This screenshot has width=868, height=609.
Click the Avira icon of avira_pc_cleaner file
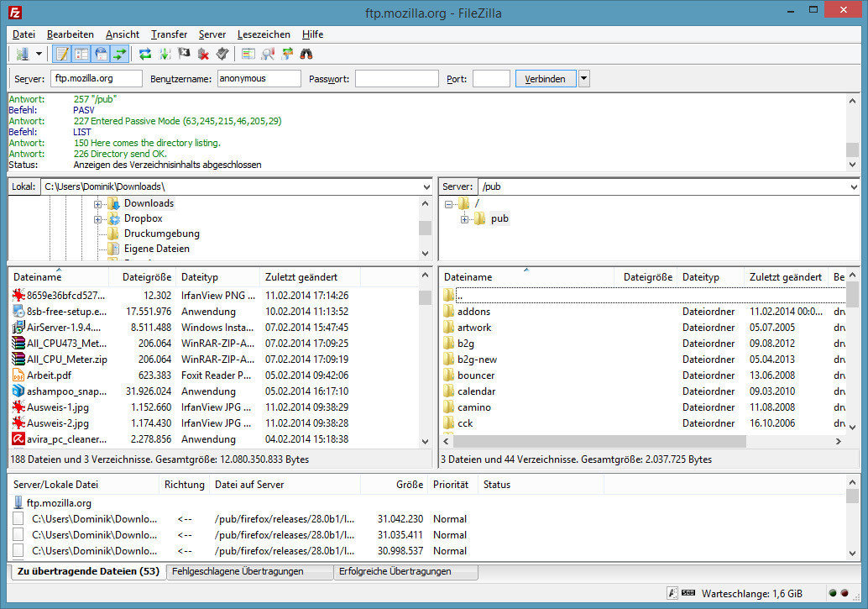coord(18,438)
